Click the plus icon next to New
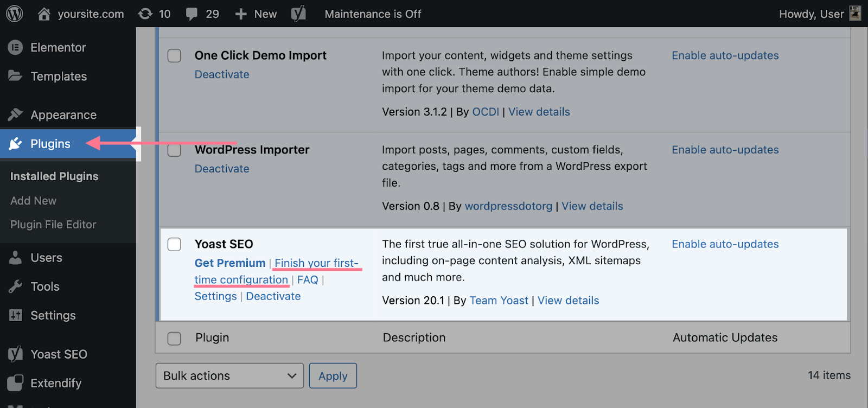This screenshot has width=868, height=408. click(x=241, y=14)
